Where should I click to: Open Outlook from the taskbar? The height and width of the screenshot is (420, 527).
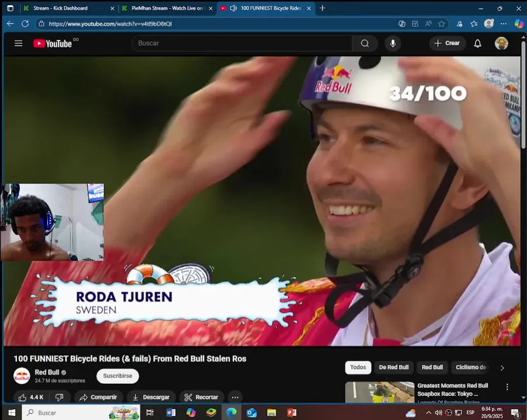tap(252, 412)
